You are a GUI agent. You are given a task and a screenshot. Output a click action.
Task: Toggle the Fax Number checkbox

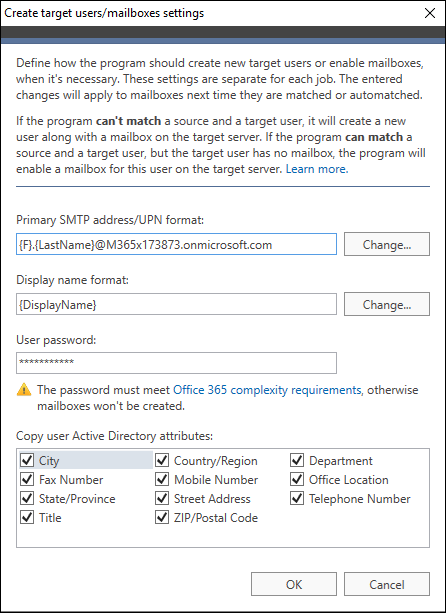(x=27, y=480)
